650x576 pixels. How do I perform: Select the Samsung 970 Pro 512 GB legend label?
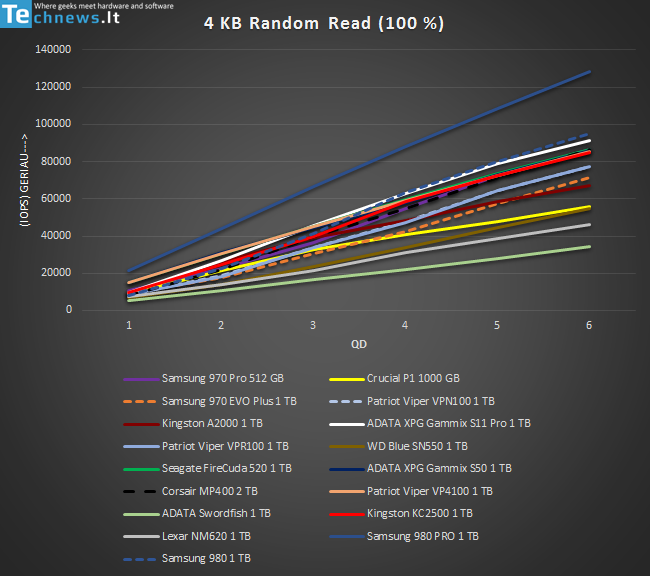(223, 378)
